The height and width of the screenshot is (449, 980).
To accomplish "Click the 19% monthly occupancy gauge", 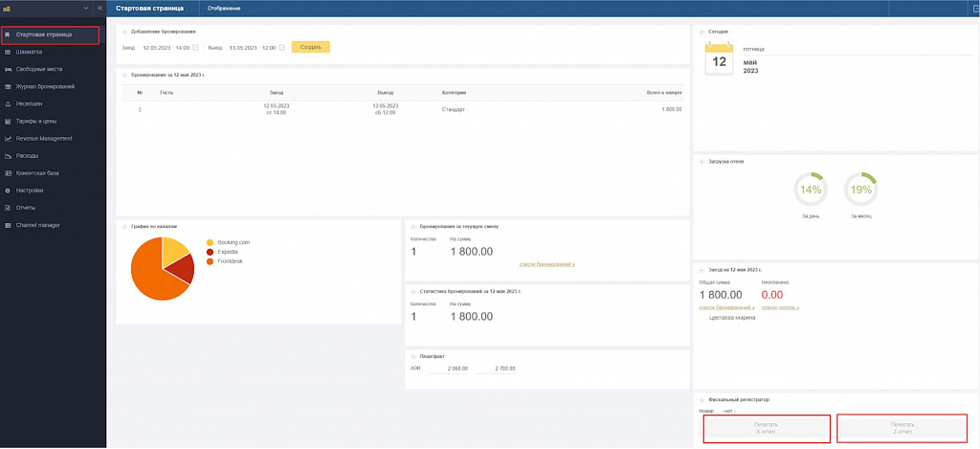I will coord(860,190).
